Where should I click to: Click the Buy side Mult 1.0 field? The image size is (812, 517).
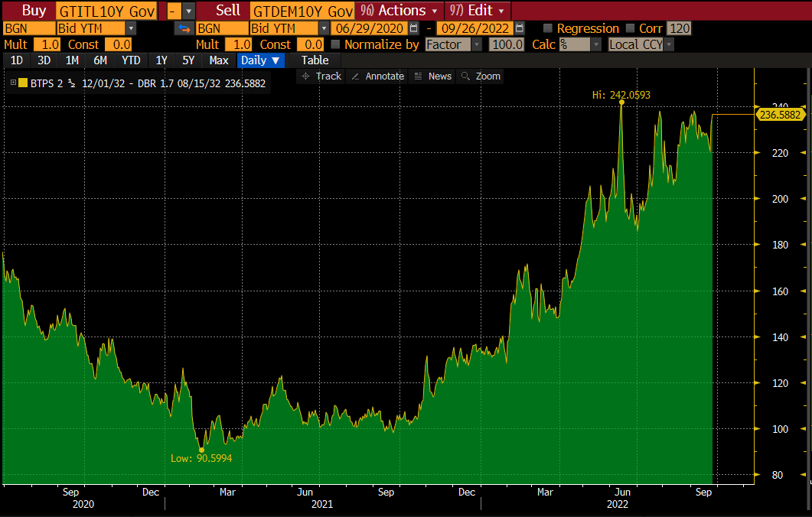(x=47, y=44)
